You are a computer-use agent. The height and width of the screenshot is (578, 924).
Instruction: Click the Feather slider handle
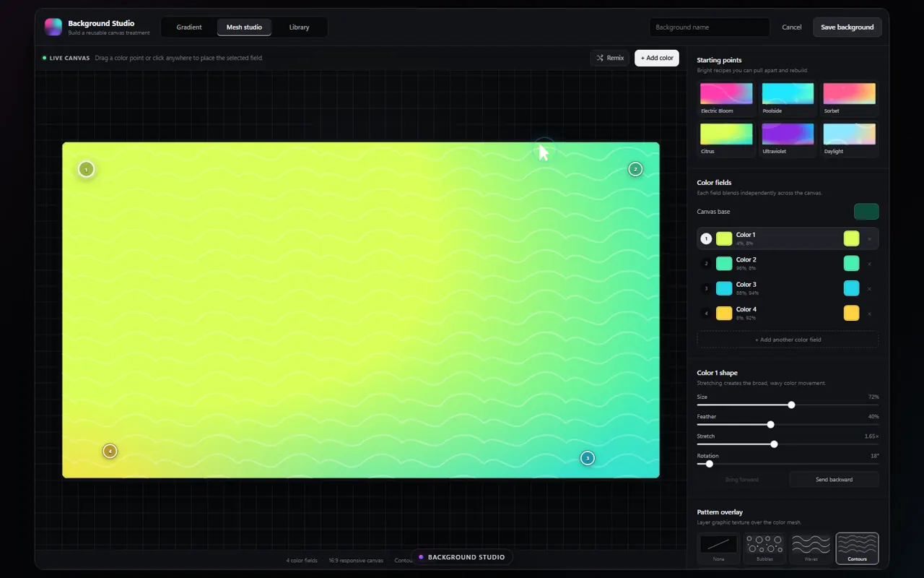point(770,425)
